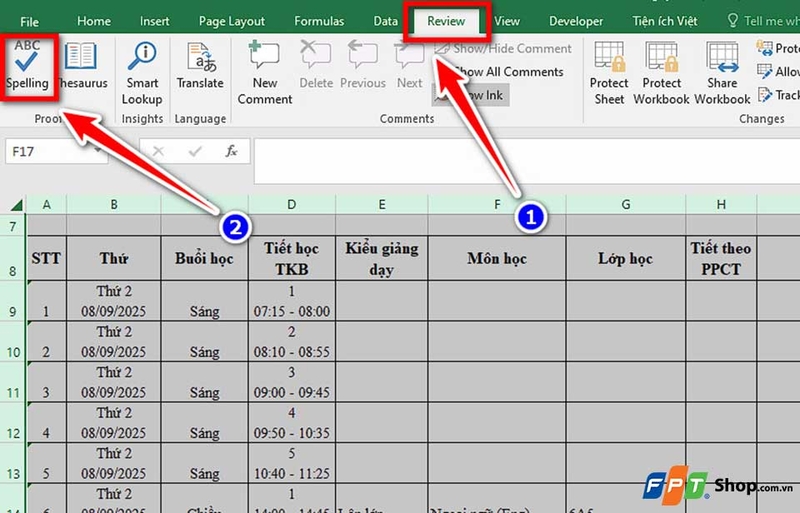Select column A header
Viewport: 800px width, 513px height.
[x=46, y=205]
